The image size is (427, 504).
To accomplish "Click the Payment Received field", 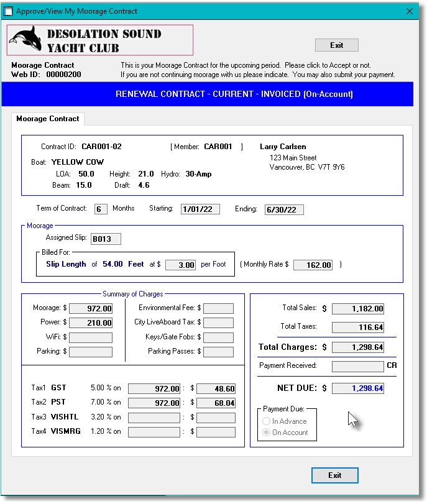I will click(x=358, y=367).
